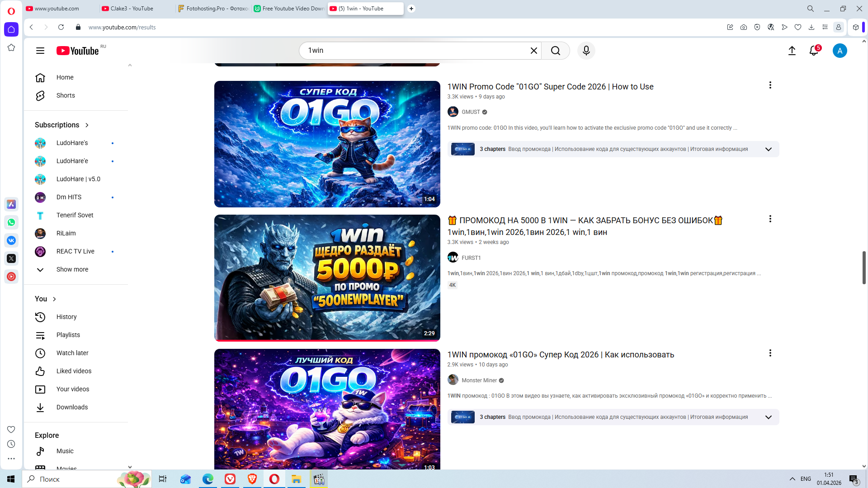Expand chapters of GMUST 01GO video
The width and height of the screenshot is (868, 488).
[x=768, y=149]
